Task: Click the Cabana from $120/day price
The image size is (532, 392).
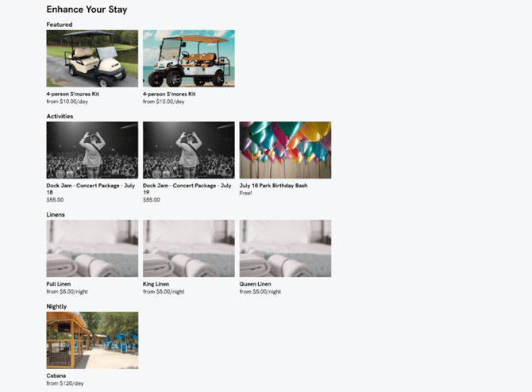Action: coord(65,383)
